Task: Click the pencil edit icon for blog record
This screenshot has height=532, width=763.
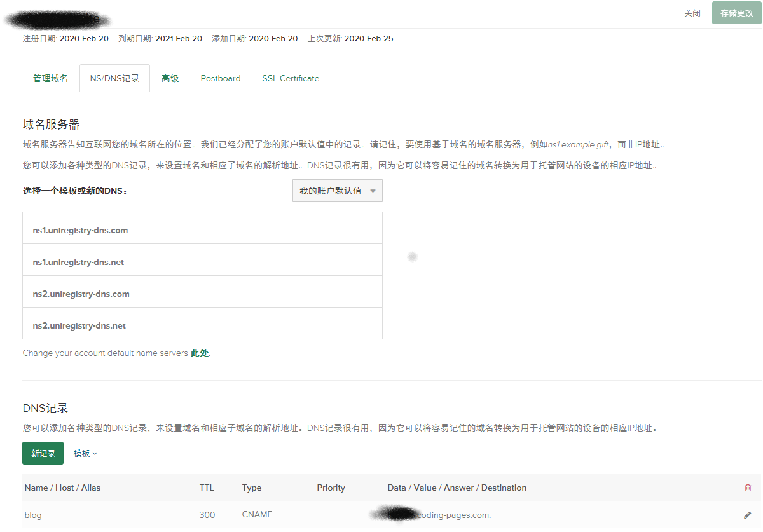Action: 748,515
